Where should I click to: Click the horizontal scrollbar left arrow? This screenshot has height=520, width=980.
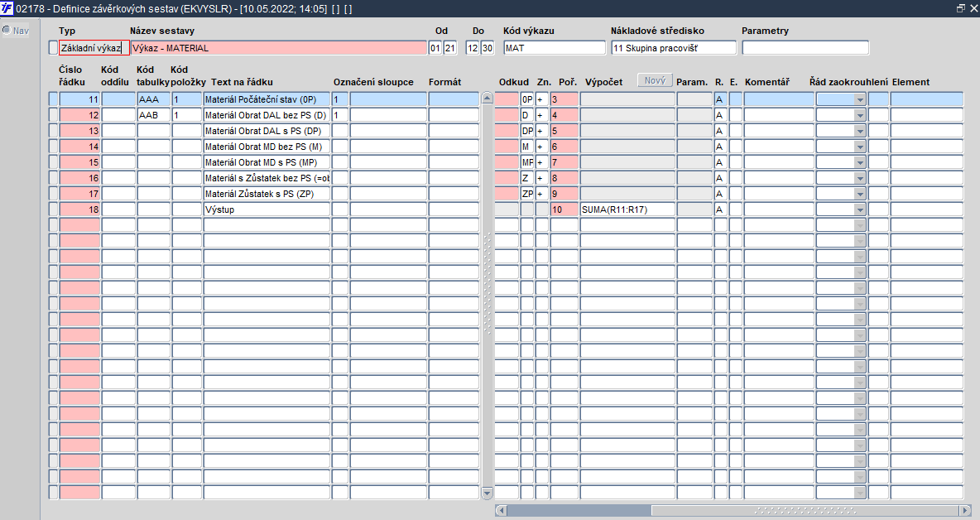point(501,510)
